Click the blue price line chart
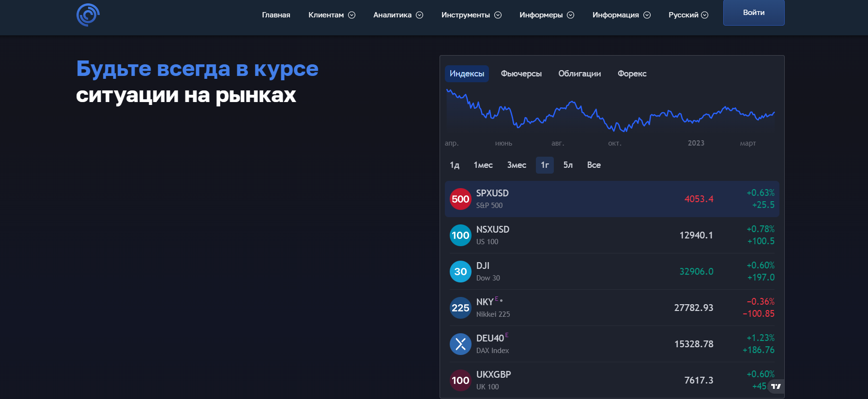 (610, 111)
